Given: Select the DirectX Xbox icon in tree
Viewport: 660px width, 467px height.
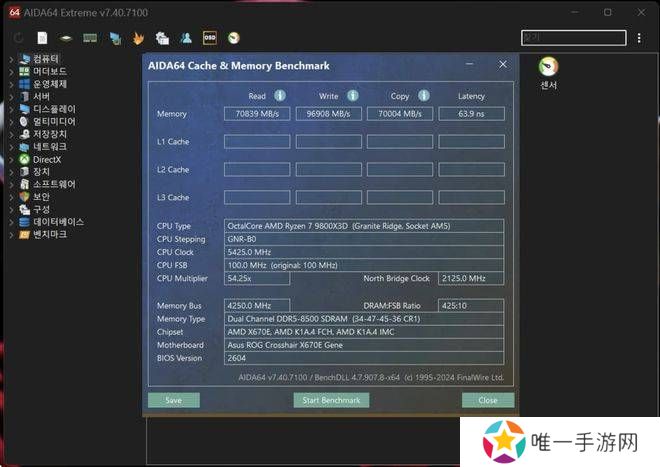Looking at the screenshot, I should coord(25,159).
